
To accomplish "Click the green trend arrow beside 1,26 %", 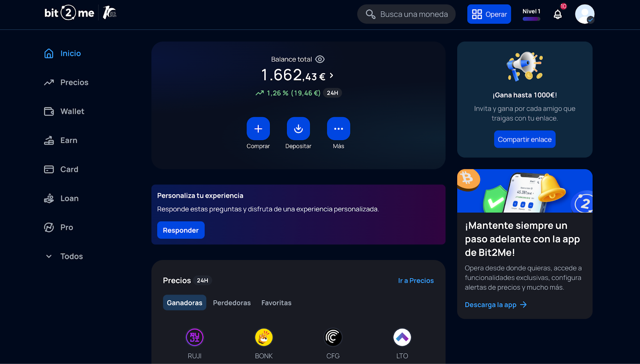I will coord(260,93).
